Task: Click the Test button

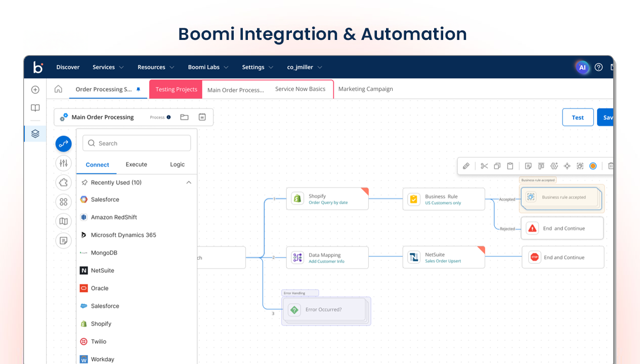Action: [578, 117]
